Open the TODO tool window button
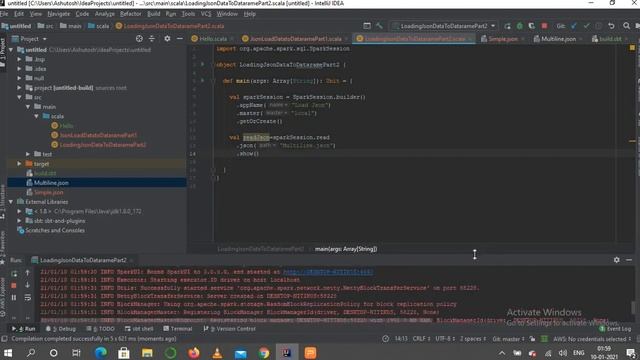Viewport: 640px width, 360px height. tap(101, 329)
